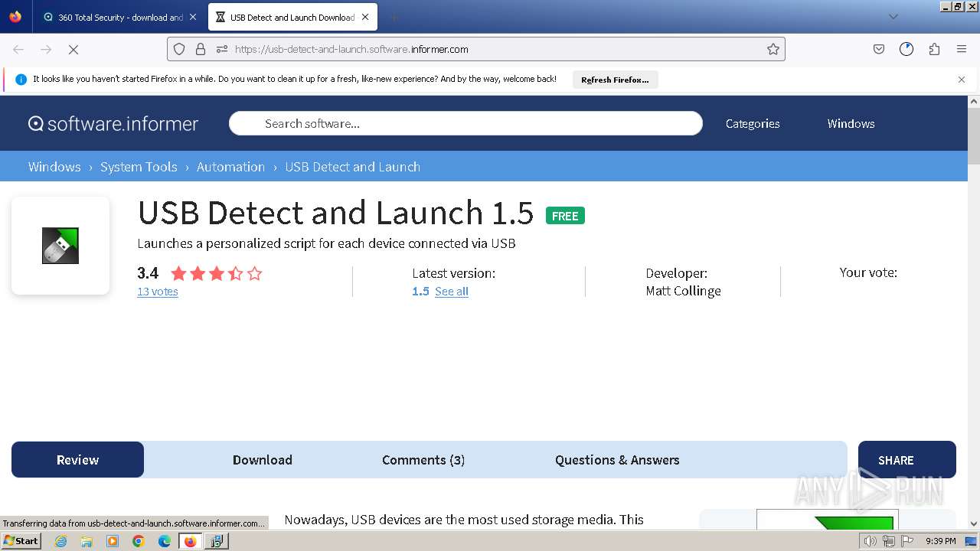The width and height of the screenshot is (980, 551).
Task: Open the Comments (3) tab
Action: point(423,460)
